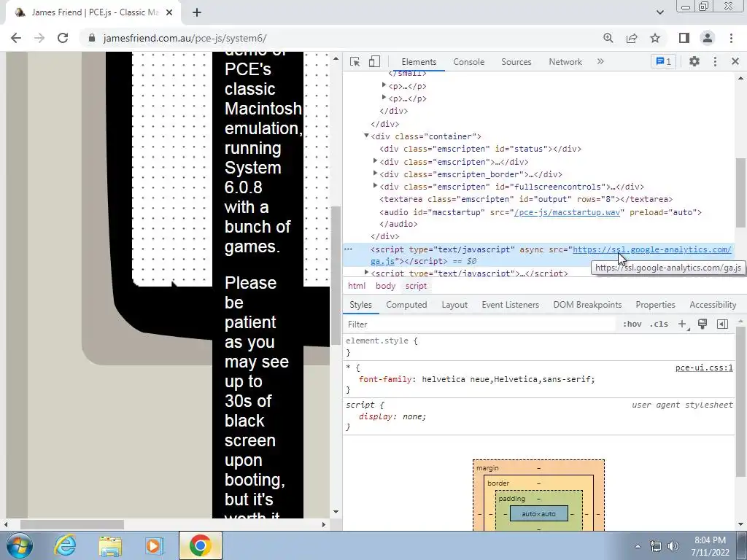Click the display: none declaration
This screenshot has width=747, height=560.
(392, 416)
